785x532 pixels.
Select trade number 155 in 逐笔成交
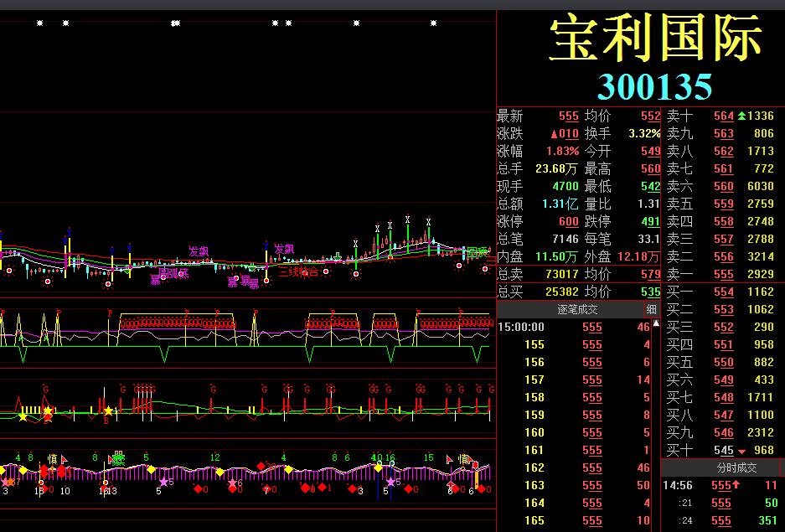[x=535, y=345]
